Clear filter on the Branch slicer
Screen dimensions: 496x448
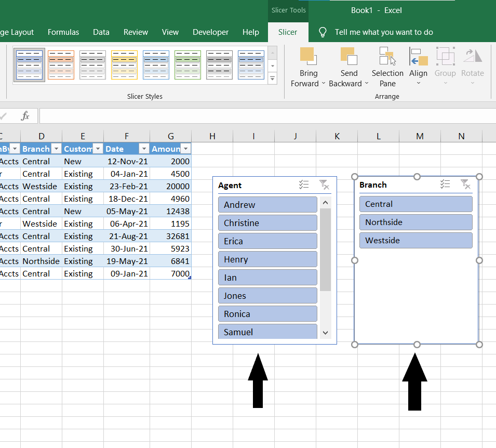[465, 184]
